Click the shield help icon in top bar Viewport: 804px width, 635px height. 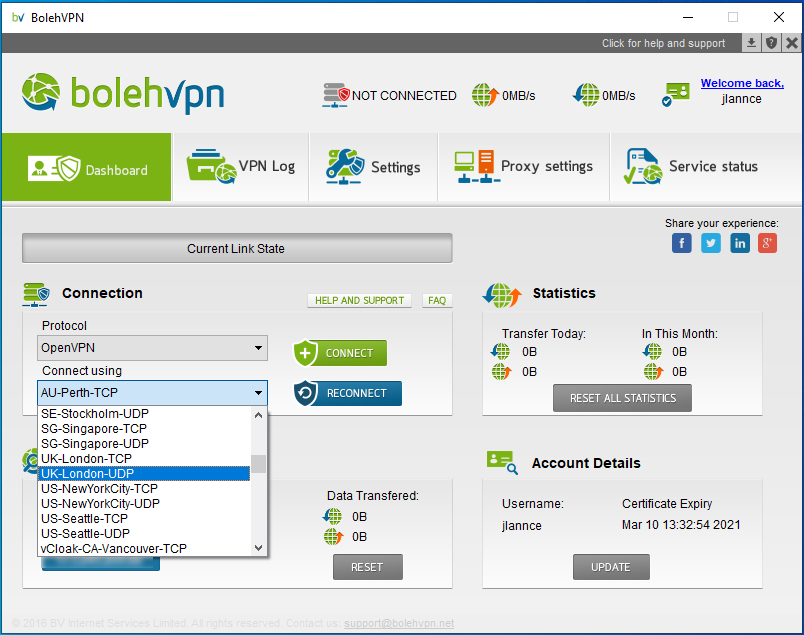[771, 43]
